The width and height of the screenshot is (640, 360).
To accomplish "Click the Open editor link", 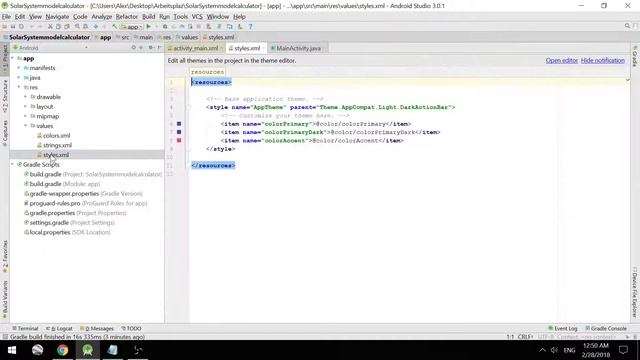I will 562,60.
